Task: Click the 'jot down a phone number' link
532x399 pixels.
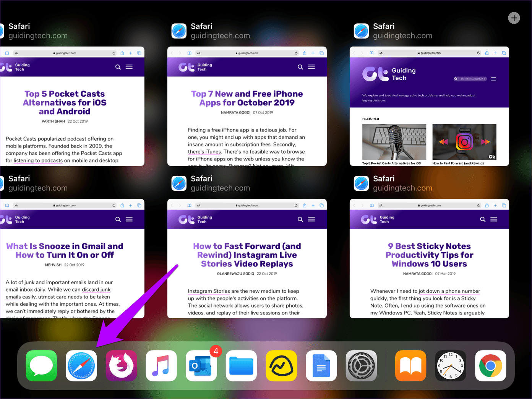Action: pos(449,291)
